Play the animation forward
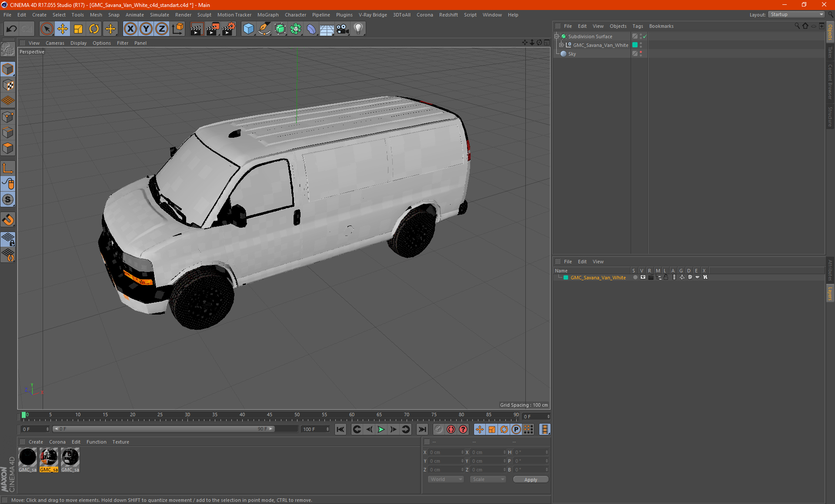This screenshot has width=835, height=504. point(381,429)
